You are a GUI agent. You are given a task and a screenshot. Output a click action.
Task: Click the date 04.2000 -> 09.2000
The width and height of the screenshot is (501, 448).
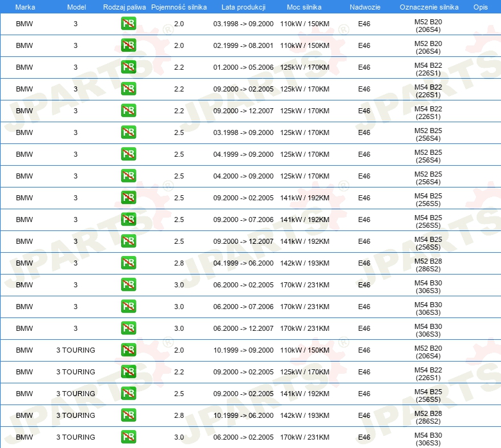point(243,176)
